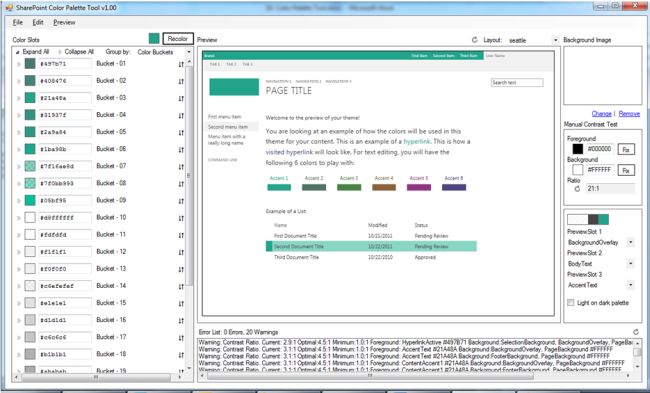Click the swap arrows icon for Bucket - 15

[x=181, y=303]
